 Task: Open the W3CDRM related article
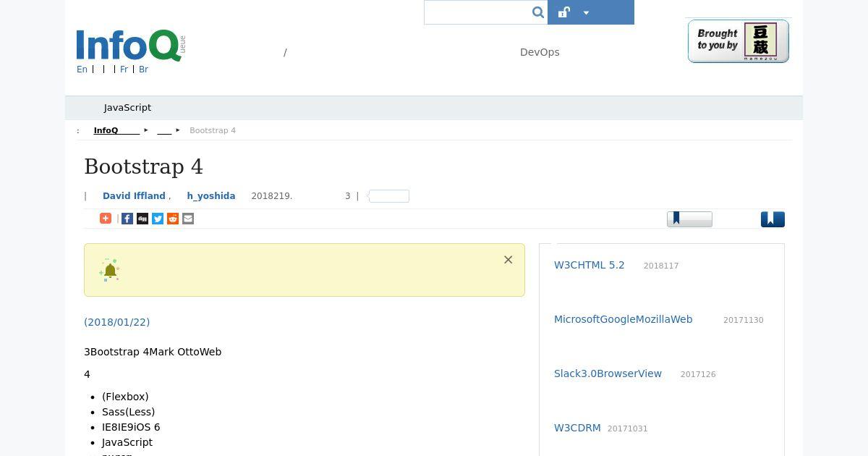click(577, 428)
